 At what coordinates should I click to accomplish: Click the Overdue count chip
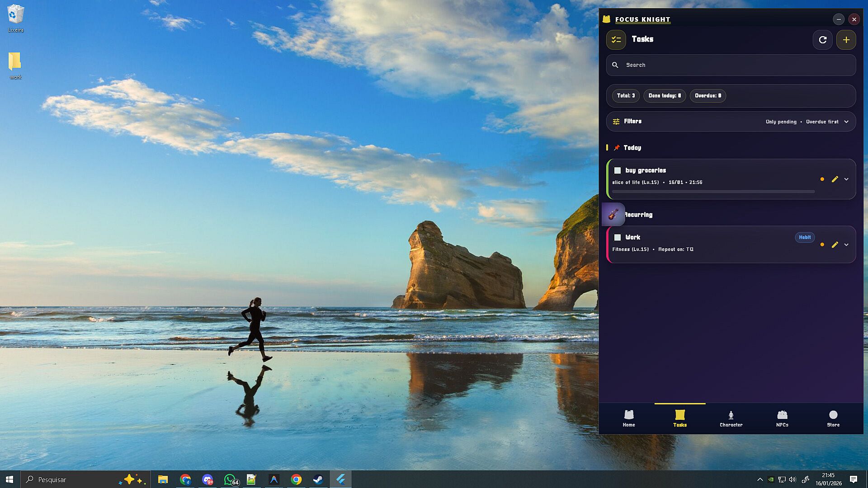(708, 96)
